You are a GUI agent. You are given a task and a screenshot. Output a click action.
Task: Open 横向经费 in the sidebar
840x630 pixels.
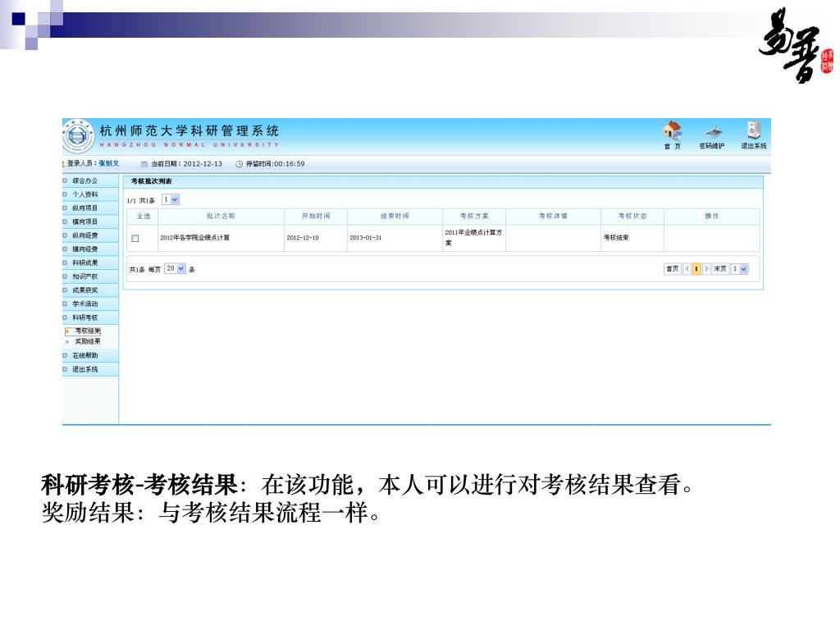click(85, 249)
